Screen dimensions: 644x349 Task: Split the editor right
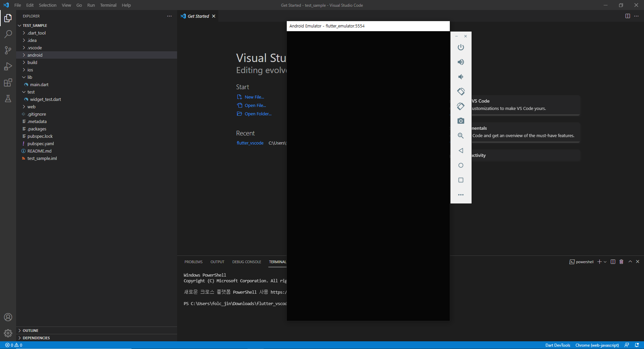[628, 16]
